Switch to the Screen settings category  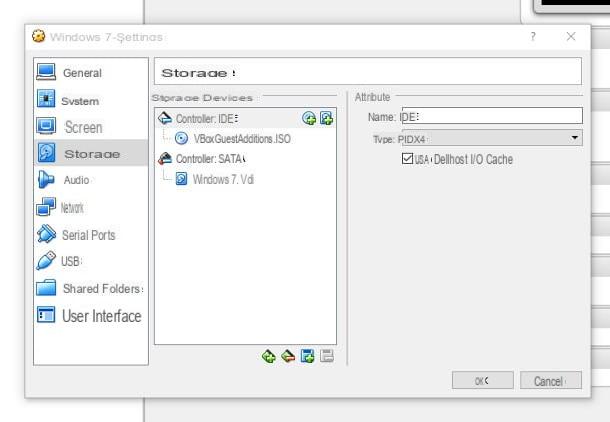click(91, 127)
